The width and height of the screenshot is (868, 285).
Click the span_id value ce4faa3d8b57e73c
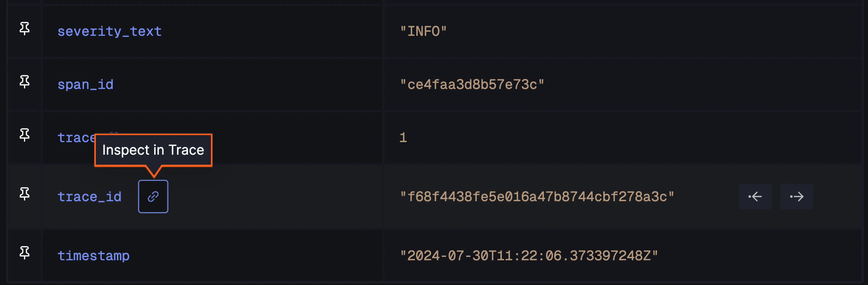coord(472,85)
